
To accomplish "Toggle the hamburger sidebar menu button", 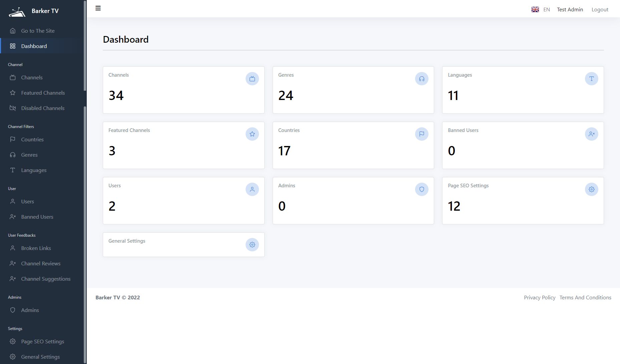I will pos(98,8).
